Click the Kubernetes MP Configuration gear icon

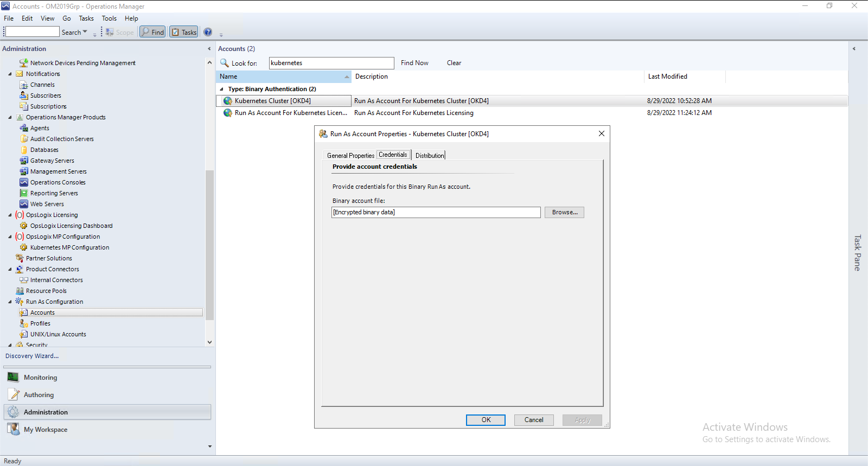24,247
